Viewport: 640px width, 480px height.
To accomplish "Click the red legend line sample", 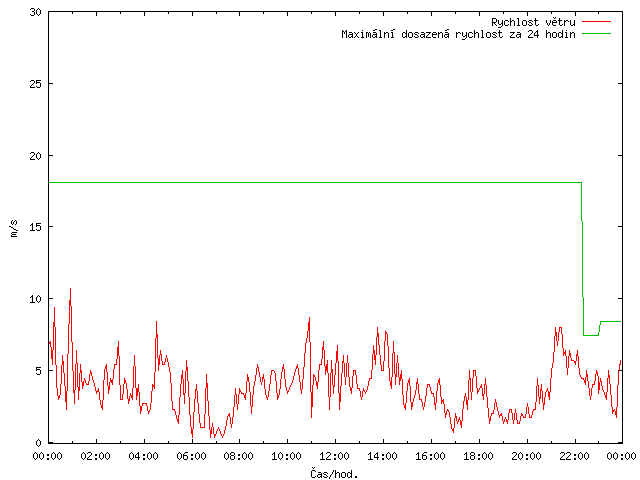I will pos(596,22).
